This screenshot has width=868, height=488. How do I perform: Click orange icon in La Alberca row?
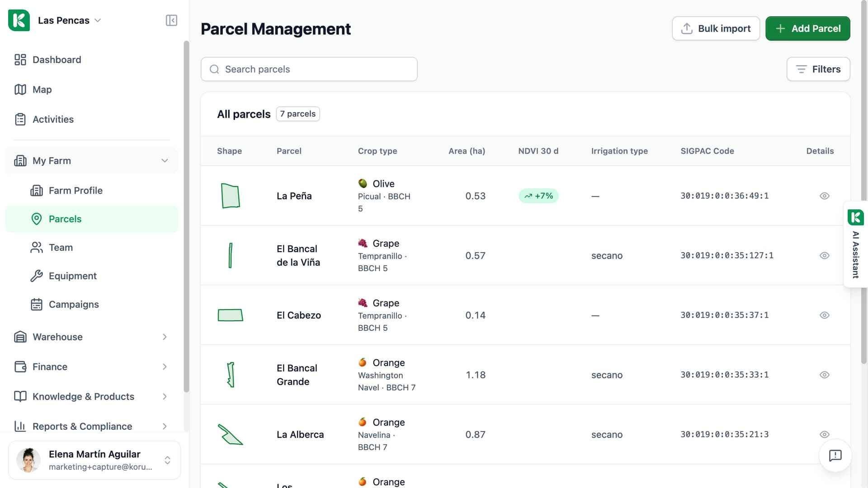click(x=363, y=422)
